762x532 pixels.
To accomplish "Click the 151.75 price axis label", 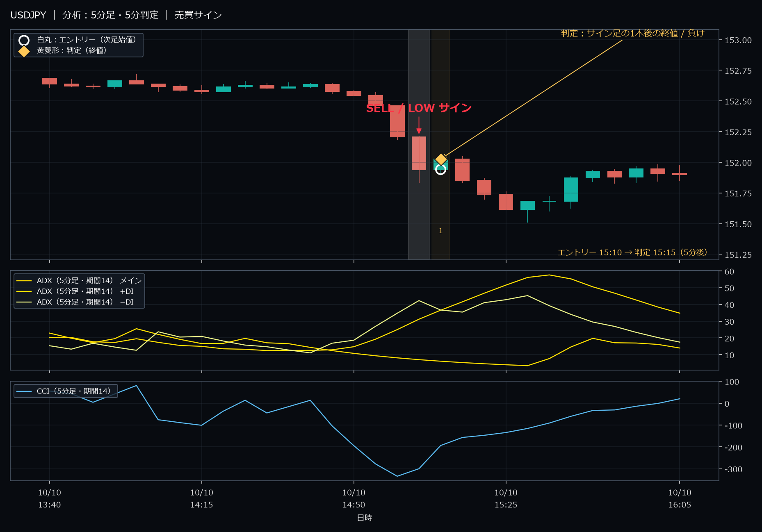I will tap(738, 193).
